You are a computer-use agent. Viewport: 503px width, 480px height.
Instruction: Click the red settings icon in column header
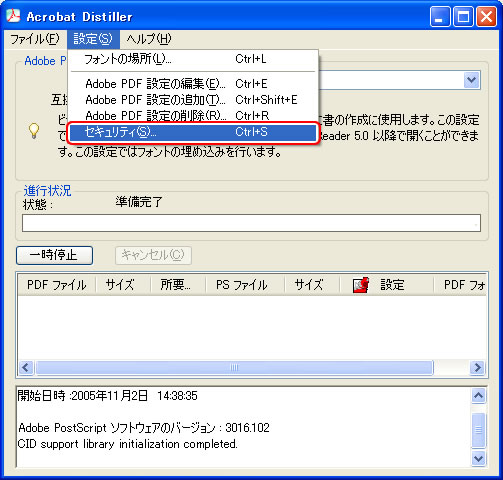pyautogui.click(x=361, y=285)
